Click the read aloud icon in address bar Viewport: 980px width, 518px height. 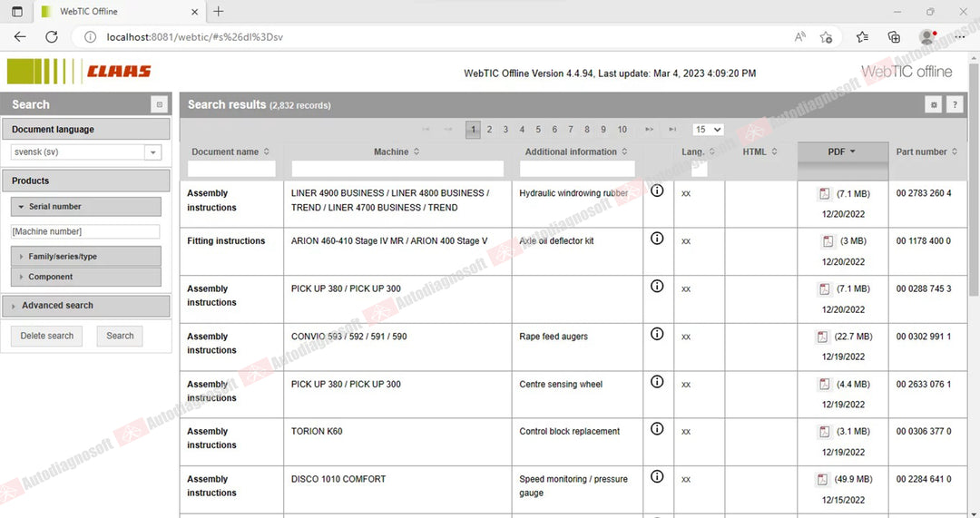(x=800, y=37)
